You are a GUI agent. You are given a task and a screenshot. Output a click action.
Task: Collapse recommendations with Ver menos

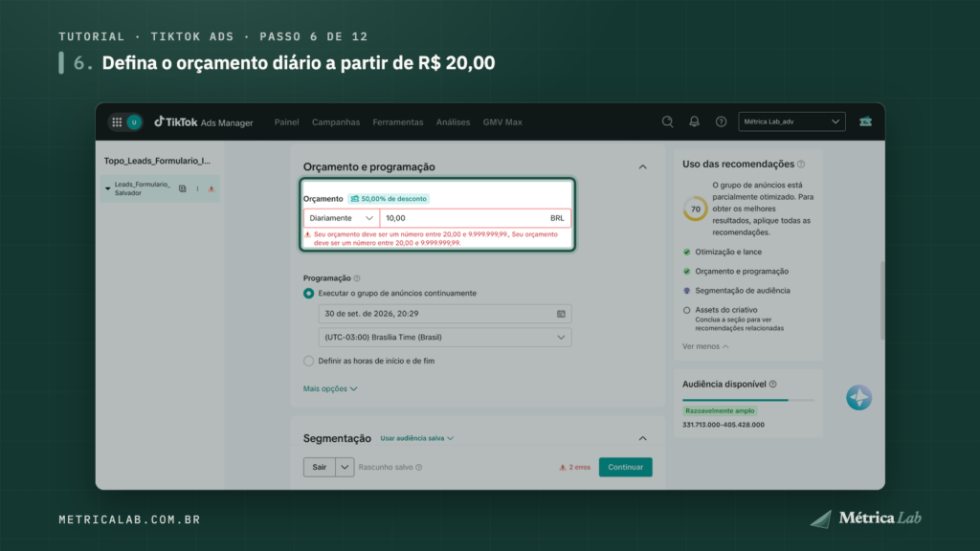click(x=705, y=346)
